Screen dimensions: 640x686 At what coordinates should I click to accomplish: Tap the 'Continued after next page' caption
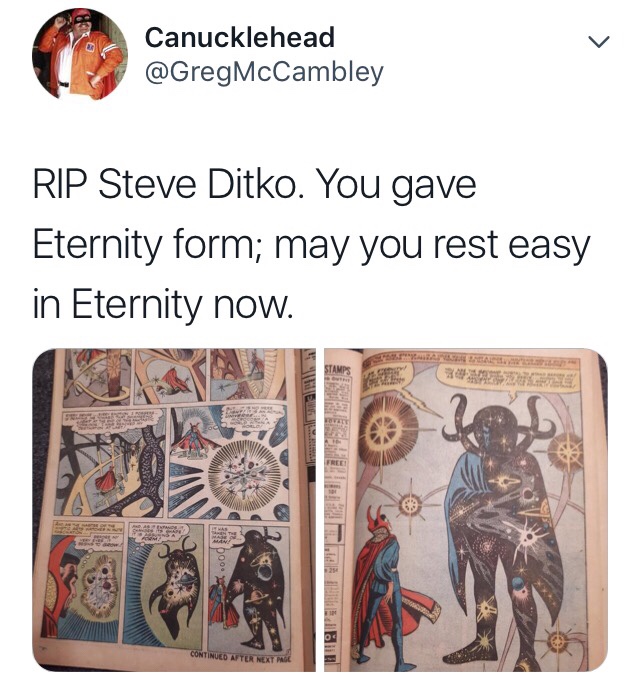point(240,655)
